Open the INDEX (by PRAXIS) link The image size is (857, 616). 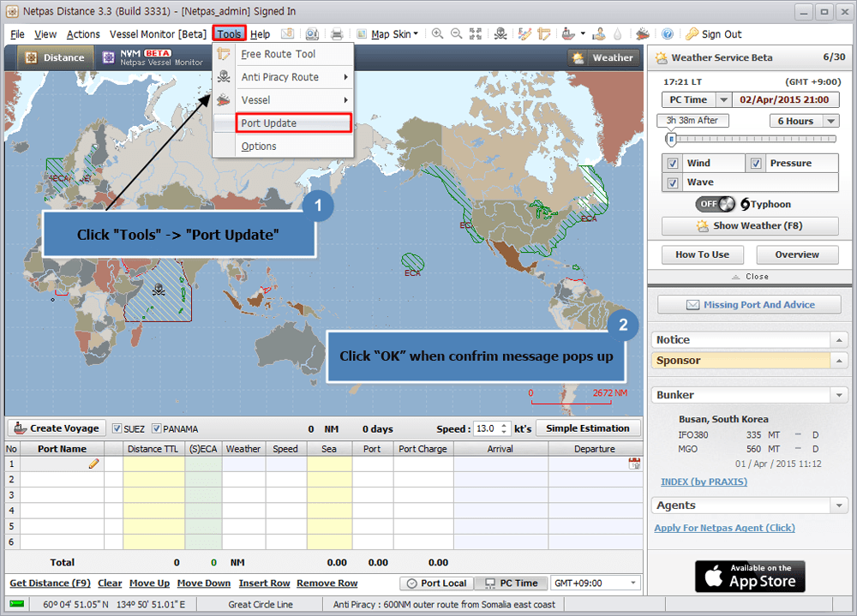[x=704, y=481]
